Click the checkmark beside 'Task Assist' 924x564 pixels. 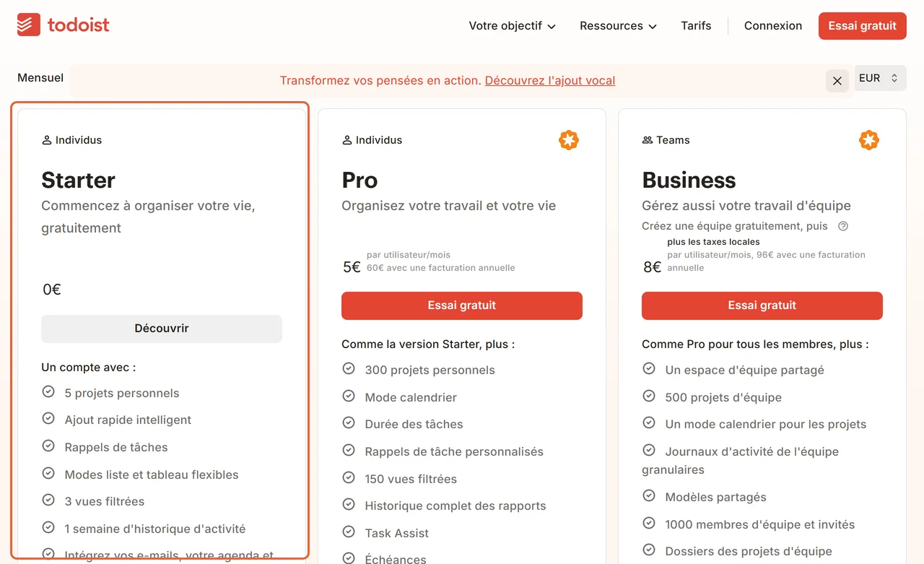tap(349, 532)
